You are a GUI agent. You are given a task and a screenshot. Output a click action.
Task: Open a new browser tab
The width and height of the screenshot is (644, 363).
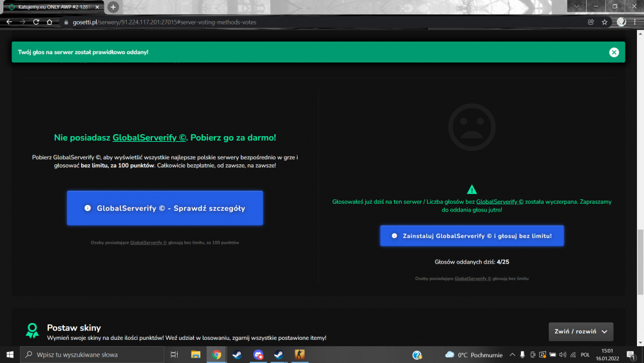pyautogui.click(x=113, y=7)
